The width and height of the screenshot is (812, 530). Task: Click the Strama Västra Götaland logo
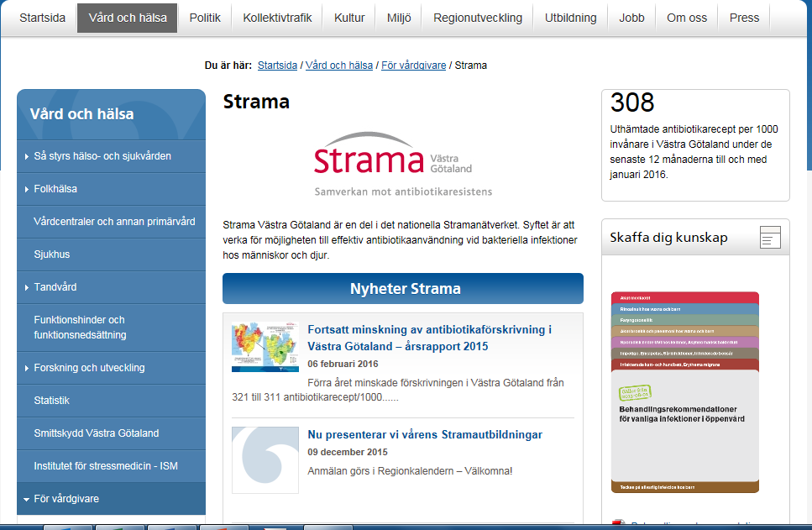point(403,165)
